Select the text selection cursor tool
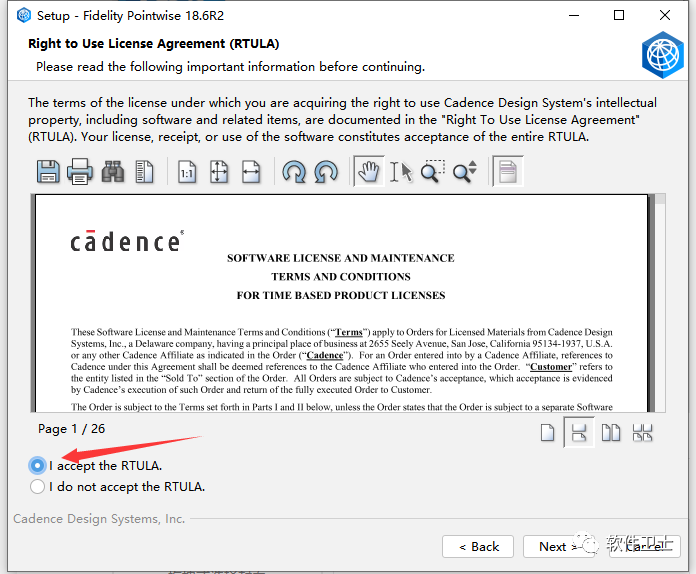The height and width of the screenshot is (574, 696). pyautogui.click(x=401, y=171)
